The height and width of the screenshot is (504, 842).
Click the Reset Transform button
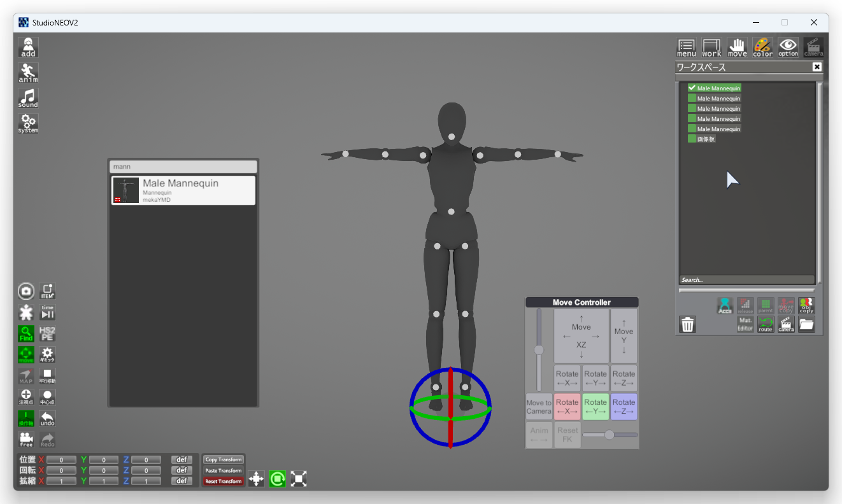click(224, 482)
